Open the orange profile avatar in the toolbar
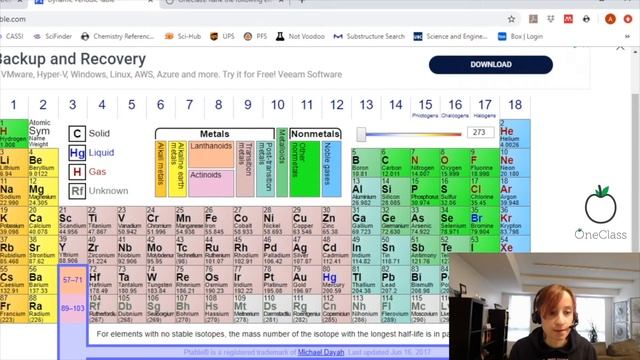640x360 pixels. point(610,19)
